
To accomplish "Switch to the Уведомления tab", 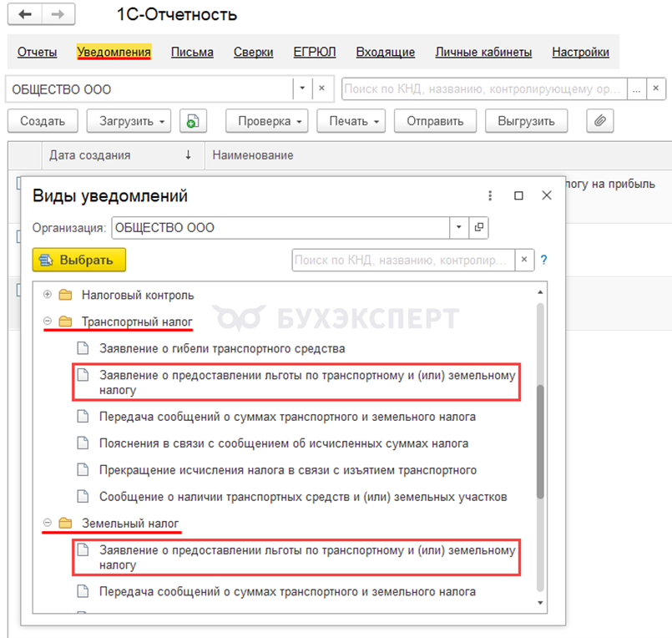I will pos(114,52).
